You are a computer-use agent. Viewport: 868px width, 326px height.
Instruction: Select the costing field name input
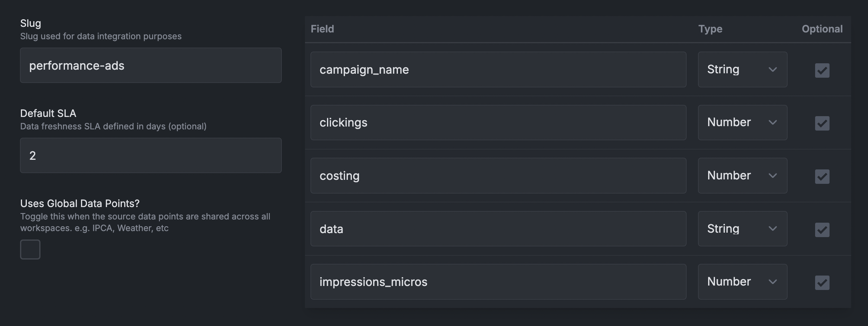point(498,175)
